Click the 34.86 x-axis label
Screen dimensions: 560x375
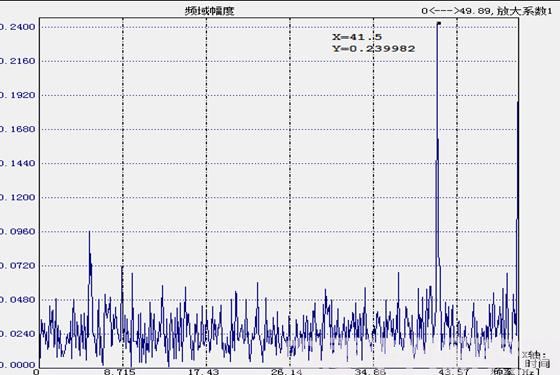tap(370, 372)
